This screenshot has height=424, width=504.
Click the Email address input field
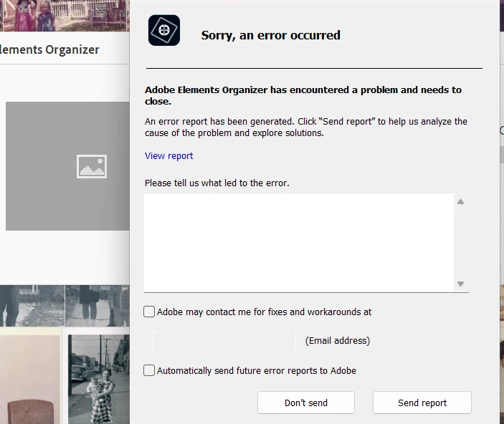224,340
